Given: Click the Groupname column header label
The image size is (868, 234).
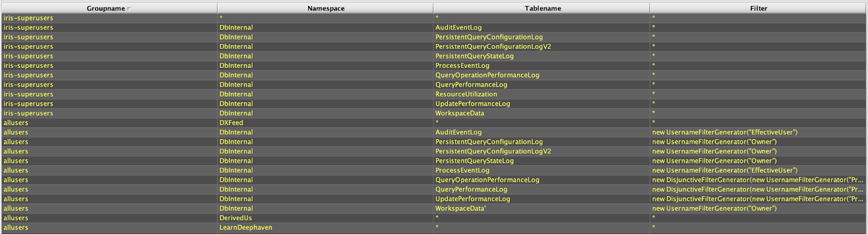Looking at the screenshot, I should [x=106, y=8].
